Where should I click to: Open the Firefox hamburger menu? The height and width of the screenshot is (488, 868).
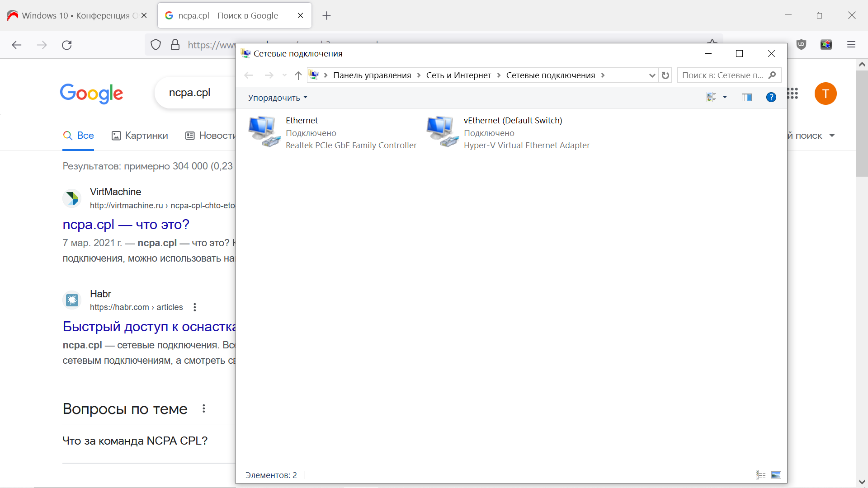851,44
